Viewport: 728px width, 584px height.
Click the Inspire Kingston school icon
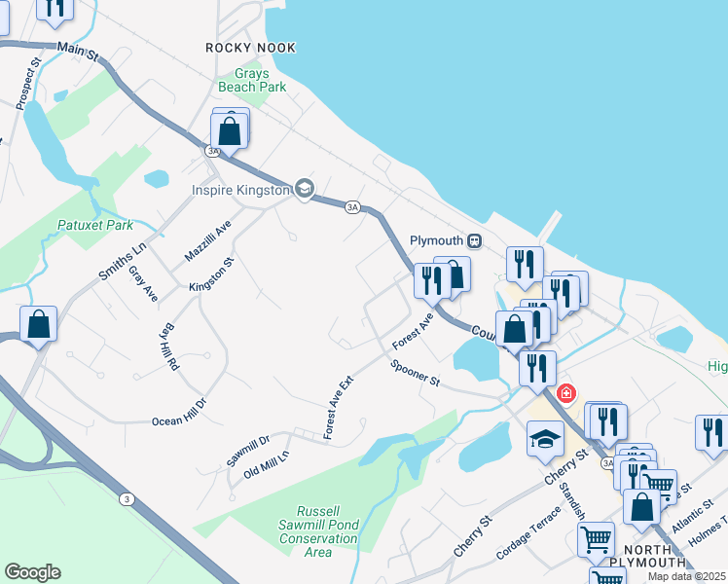click(305, 189)
